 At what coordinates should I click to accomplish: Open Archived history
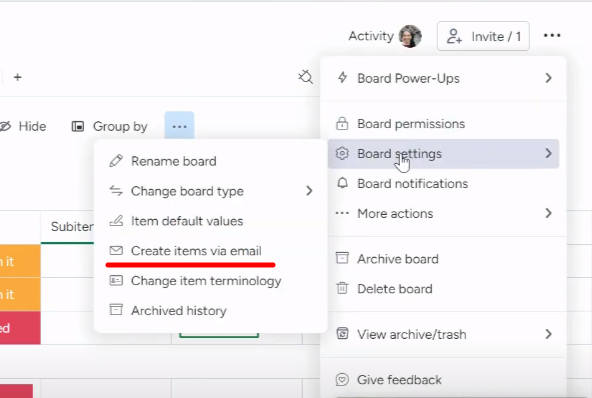coord(210,310)
